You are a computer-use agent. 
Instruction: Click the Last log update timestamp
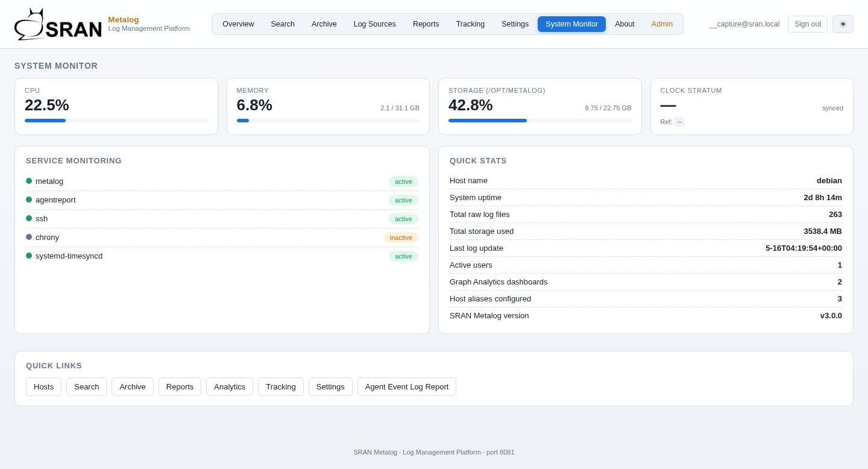click(x=804, y=248)
